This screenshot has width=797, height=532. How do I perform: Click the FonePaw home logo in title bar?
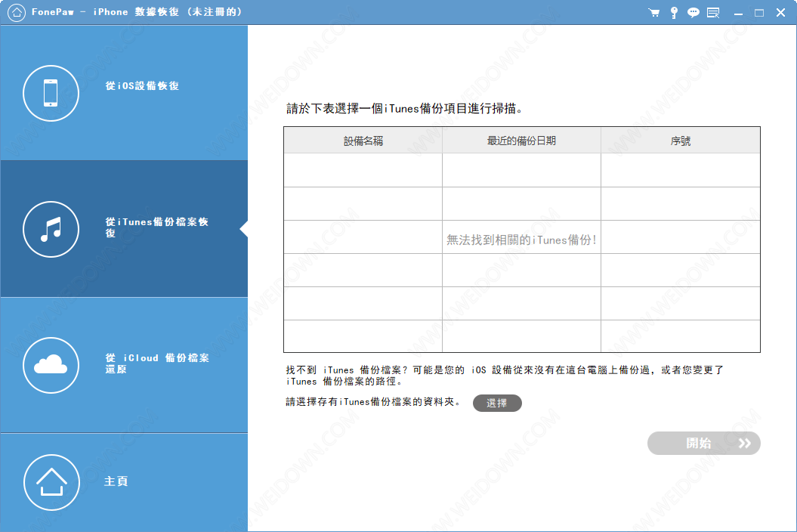tap(17, 12)
